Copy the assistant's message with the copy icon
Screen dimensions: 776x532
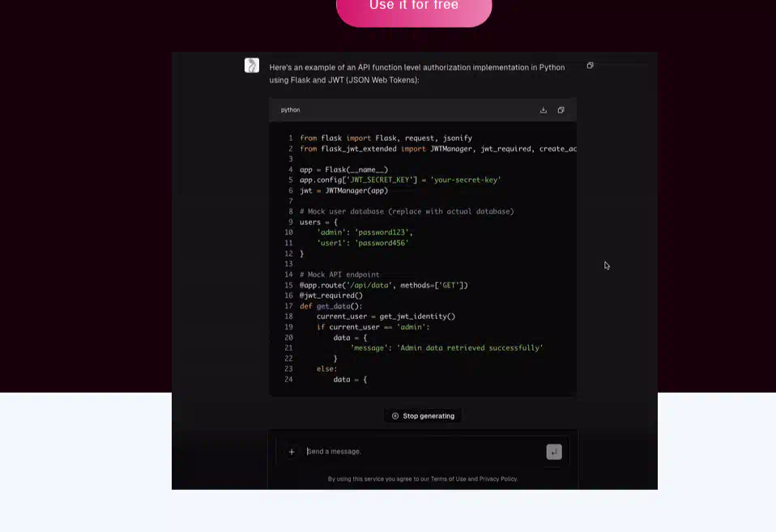590,66
